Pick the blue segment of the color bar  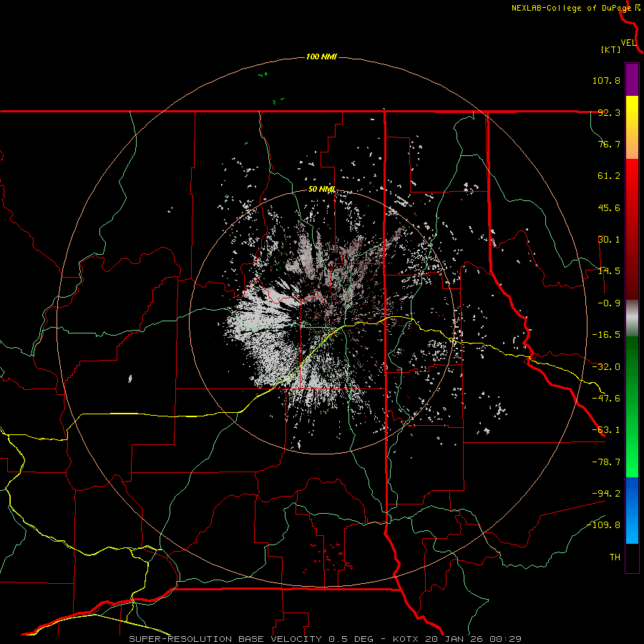pyautogui.click(x=632, y=510)
